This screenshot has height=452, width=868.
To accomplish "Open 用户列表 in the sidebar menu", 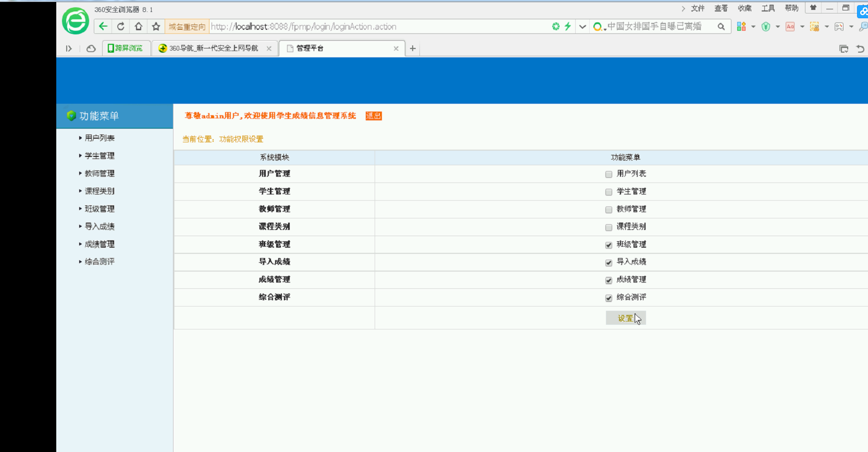I will point(100,138).
